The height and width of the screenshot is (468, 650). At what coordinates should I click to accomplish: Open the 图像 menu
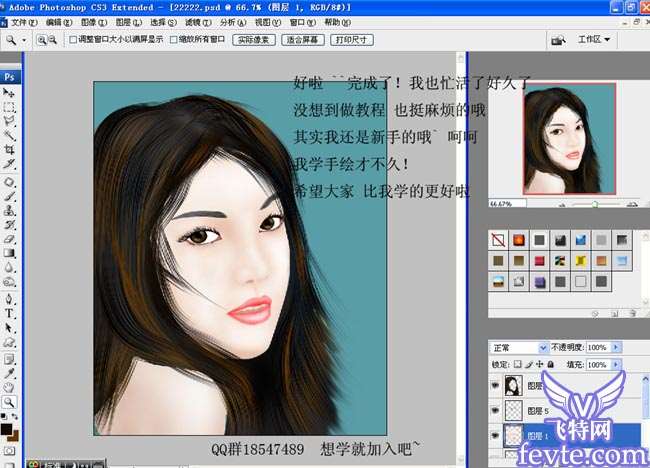point(94,22)
